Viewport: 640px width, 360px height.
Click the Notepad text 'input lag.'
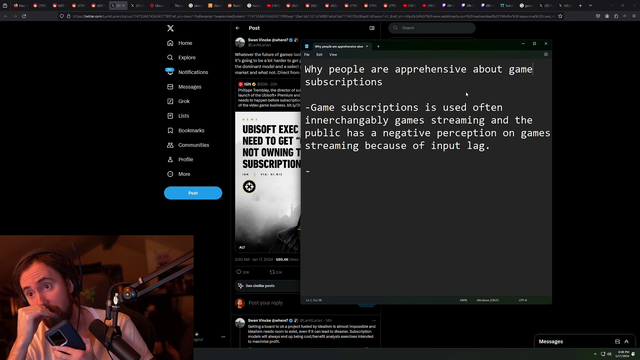460,146
